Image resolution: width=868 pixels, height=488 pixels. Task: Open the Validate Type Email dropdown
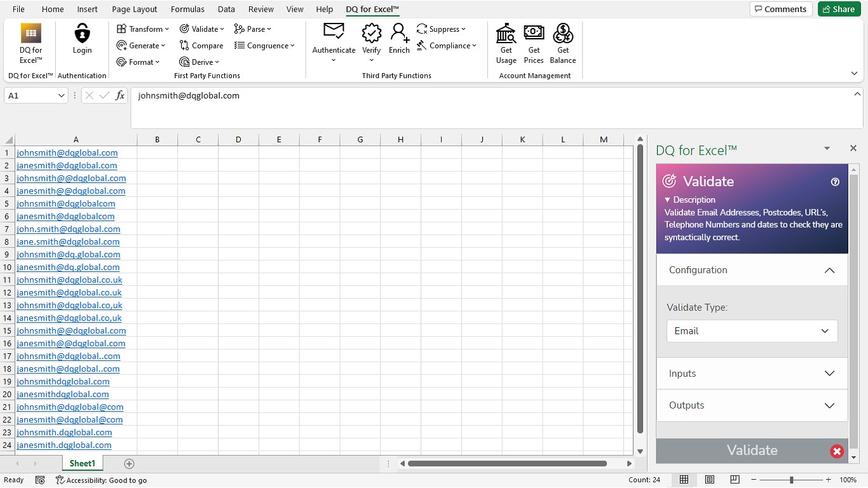(752, 331)
